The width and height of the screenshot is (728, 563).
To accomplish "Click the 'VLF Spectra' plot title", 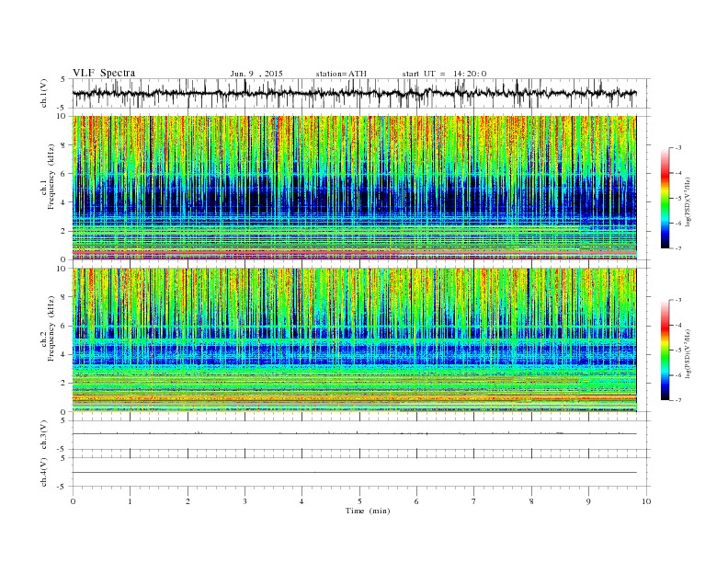I will click(104, 73).
